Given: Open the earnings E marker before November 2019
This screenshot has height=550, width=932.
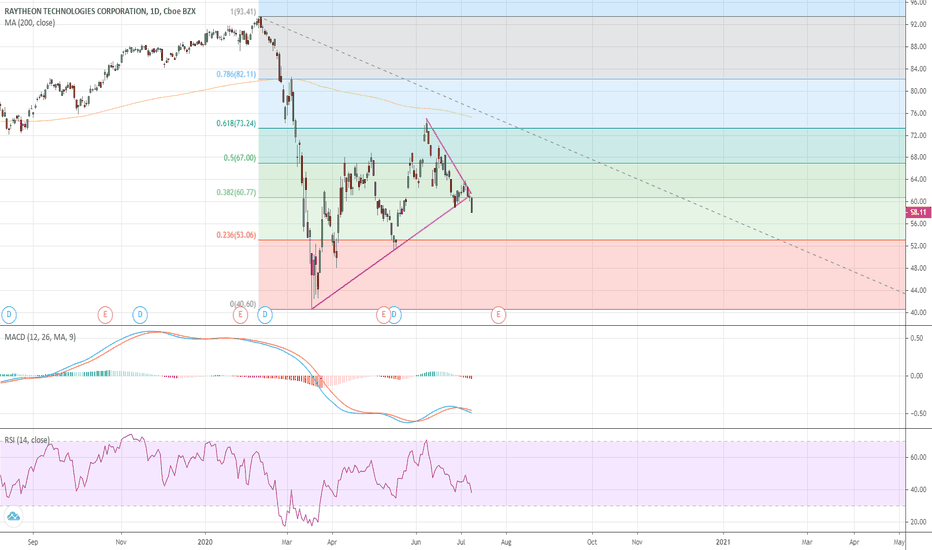Looking at the screenshot, I should [x=105, y=315].
